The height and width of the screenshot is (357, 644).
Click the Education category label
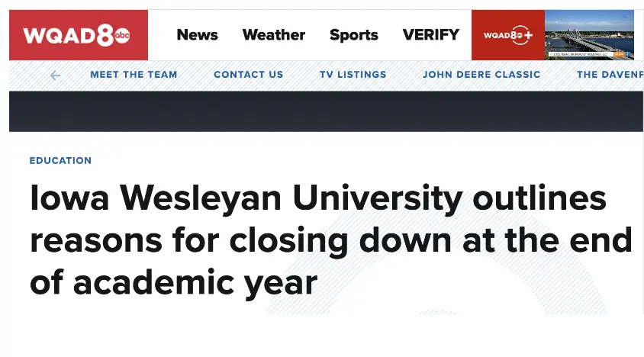pyautogui.click(x=60, y=161)
